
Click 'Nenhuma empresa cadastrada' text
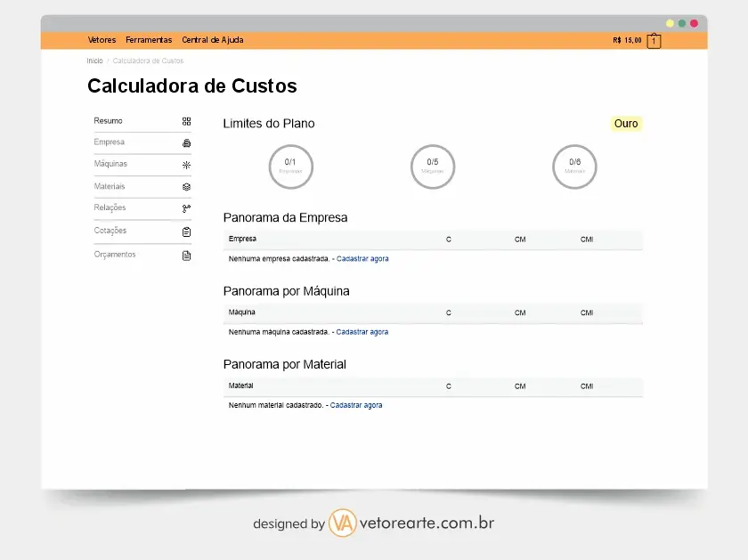point(279,258)
